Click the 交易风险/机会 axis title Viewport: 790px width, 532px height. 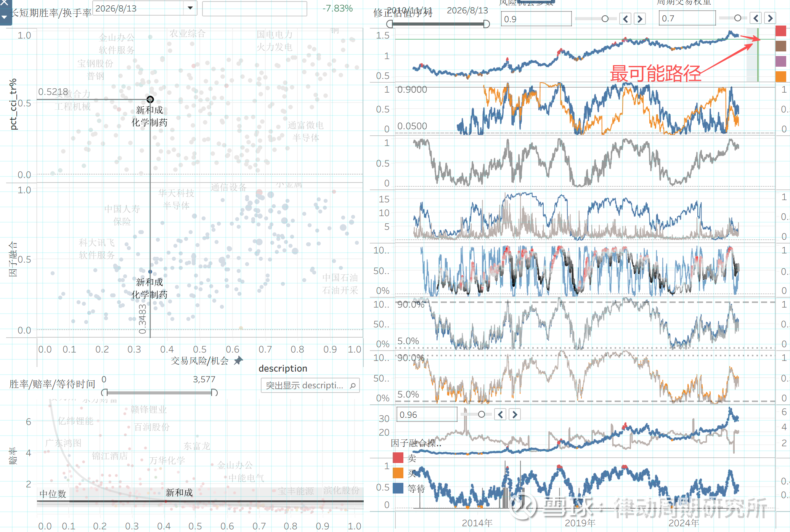click(x=199, y=361)
